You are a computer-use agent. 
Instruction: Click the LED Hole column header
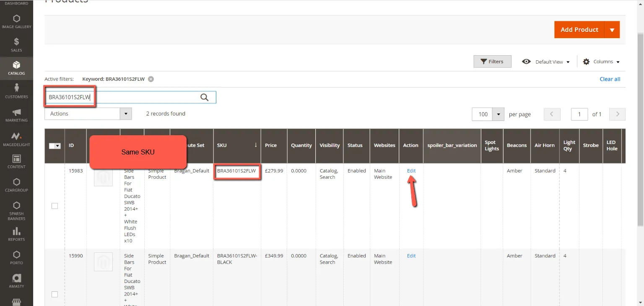(612, 145)
